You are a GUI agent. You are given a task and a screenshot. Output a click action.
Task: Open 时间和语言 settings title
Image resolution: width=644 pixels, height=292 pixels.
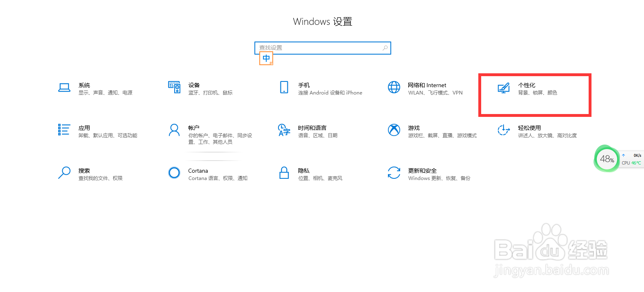pyautogui.click(x=312, y=128)
